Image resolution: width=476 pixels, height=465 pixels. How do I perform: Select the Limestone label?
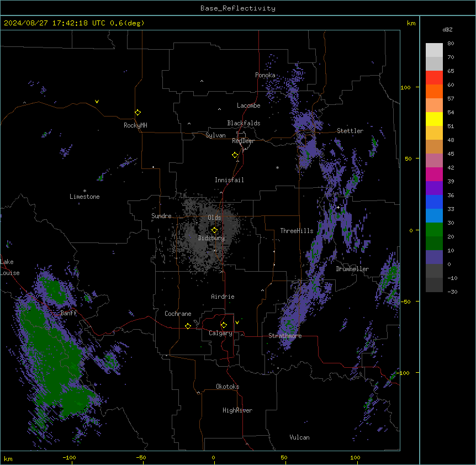[84, 197]
